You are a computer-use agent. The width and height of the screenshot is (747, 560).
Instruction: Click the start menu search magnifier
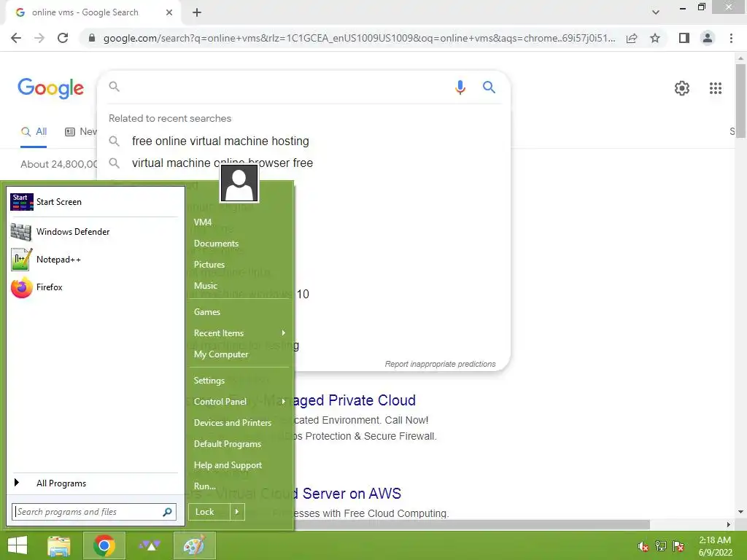(x=167, y=512)
